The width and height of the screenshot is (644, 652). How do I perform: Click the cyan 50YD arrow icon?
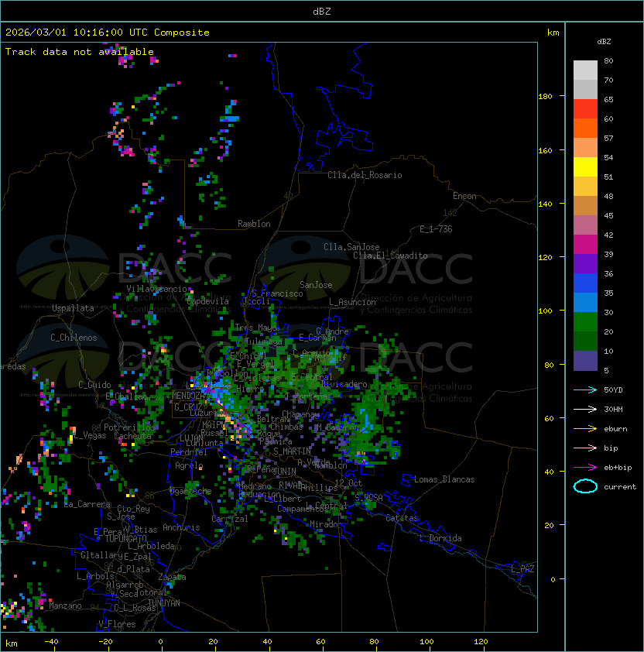585,389
